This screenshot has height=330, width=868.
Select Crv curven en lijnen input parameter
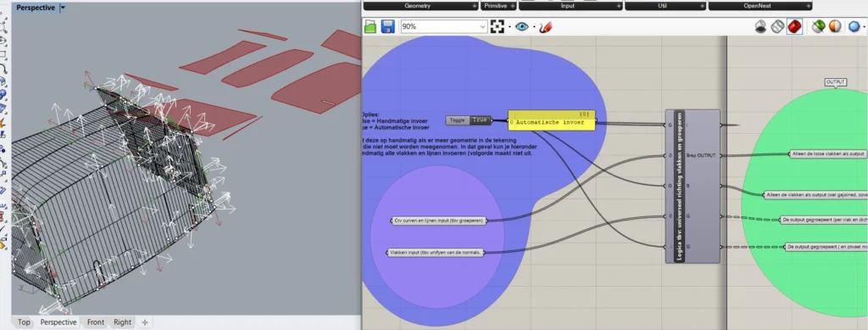pos(438,221)
